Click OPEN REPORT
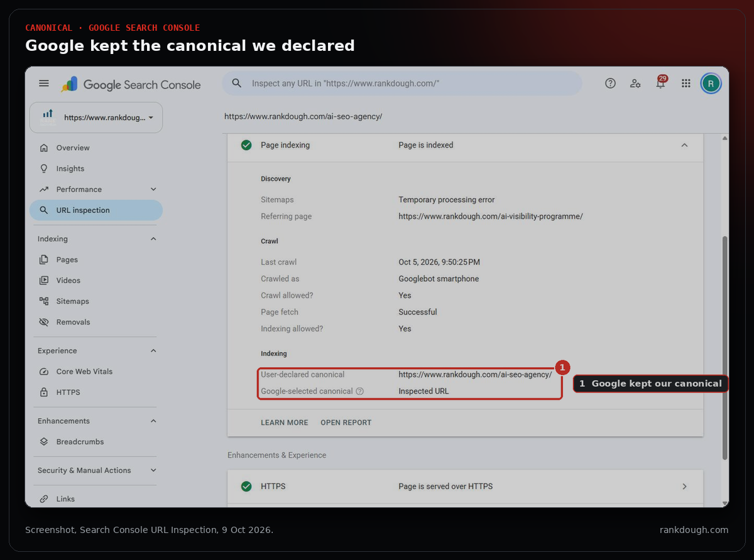This screenshot has width=754, height=560. (x=346, y=423)
